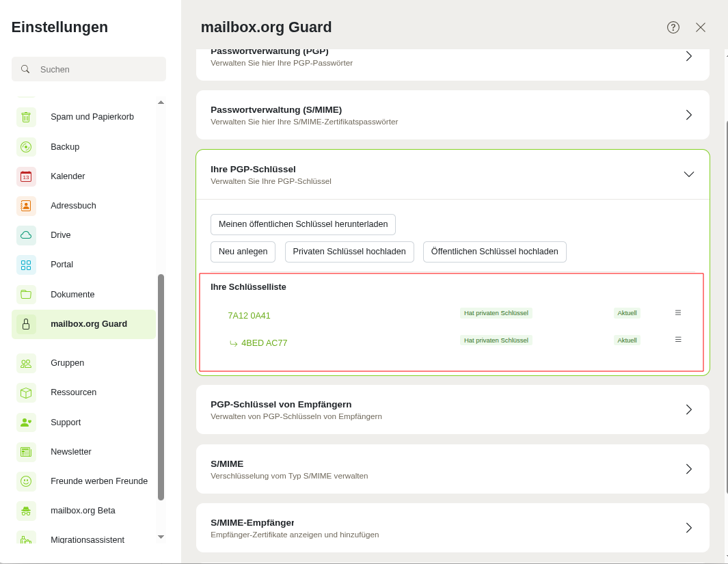Click the Kalender calendar icon
This screenshot has height=564, width=728.
coord(26,176)
